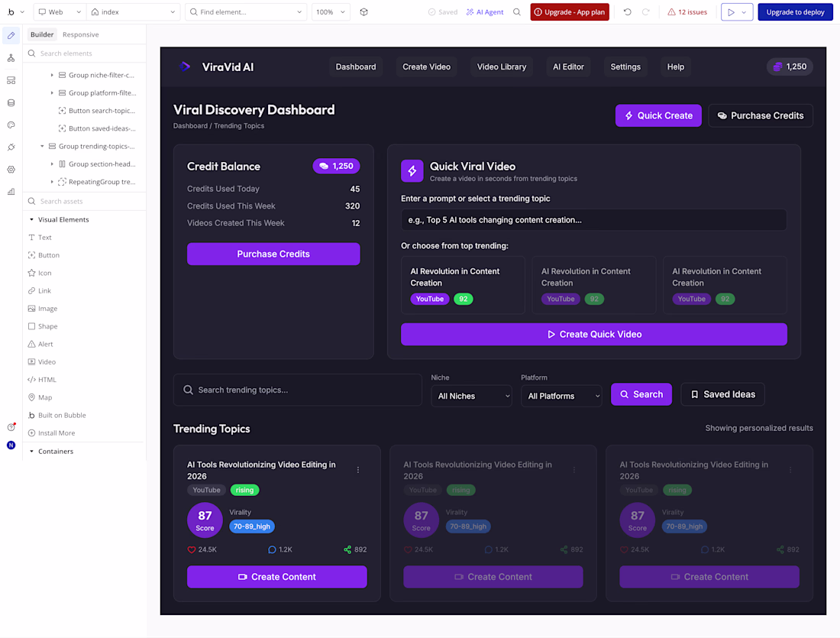Click the search magnifier icon in top bar

pos(517,11)
